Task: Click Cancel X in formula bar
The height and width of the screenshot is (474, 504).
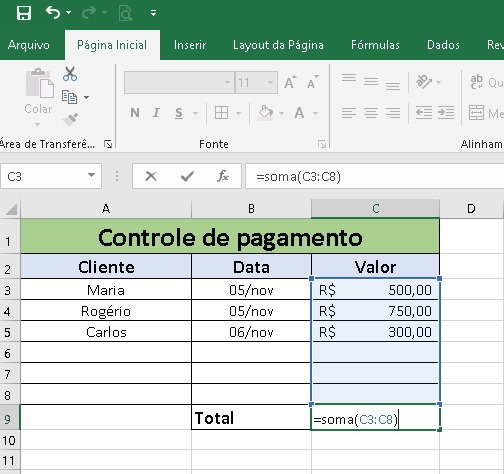Action: coord(151,176)
